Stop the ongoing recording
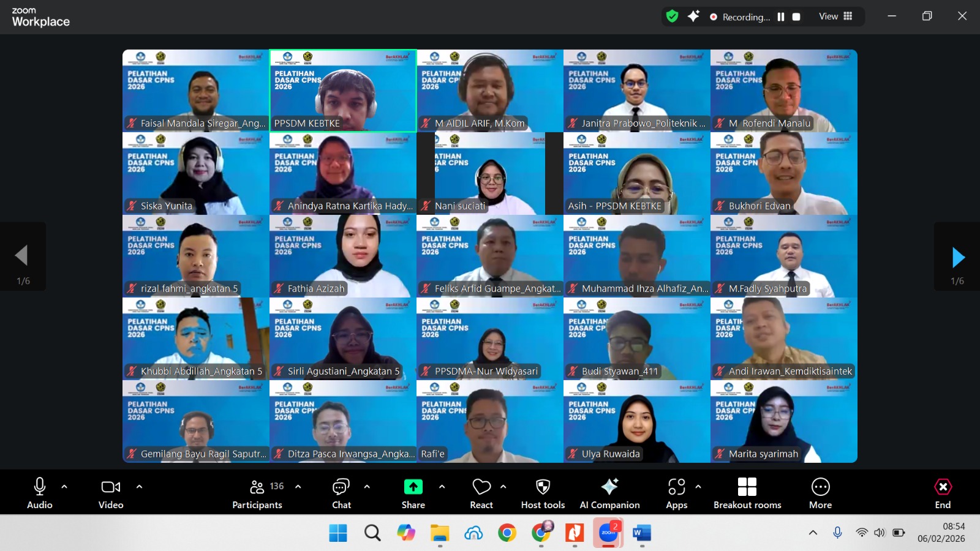 click(x=796, y=17)
